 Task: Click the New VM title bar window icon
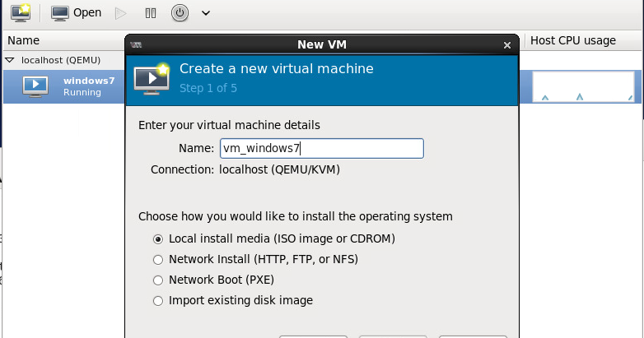pyautogui.click(x=136, y=44)
